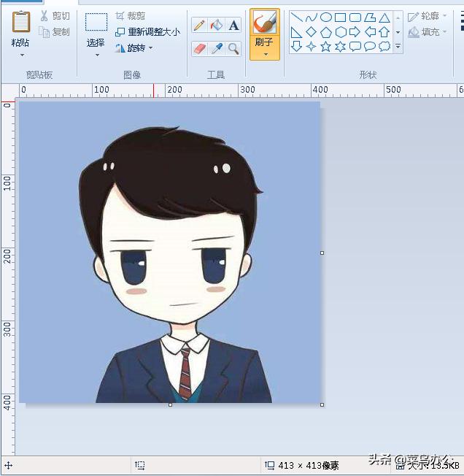Click the Brushes (刷子) tool icon
This screenshot has width=464, height=476.
pos(264,22)
